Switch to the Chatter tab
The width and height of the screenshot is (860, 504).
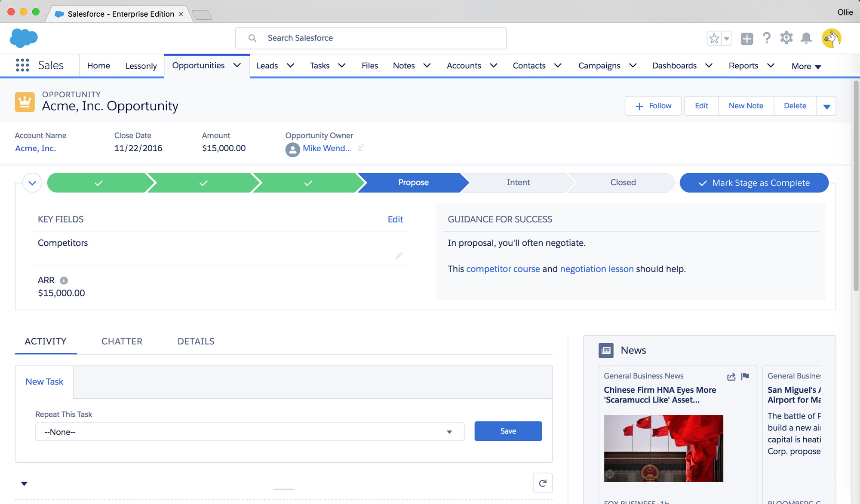tap(122, 341)
